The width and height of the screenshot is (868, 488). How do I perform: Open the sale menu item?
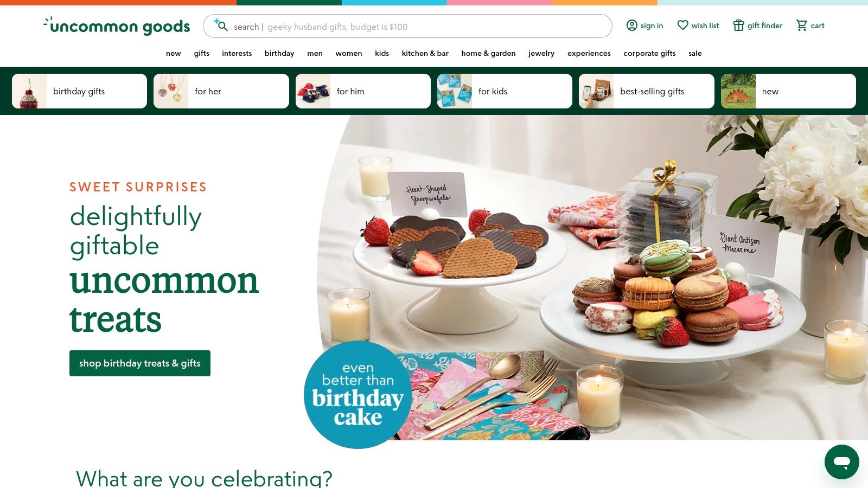click(695, 53)
